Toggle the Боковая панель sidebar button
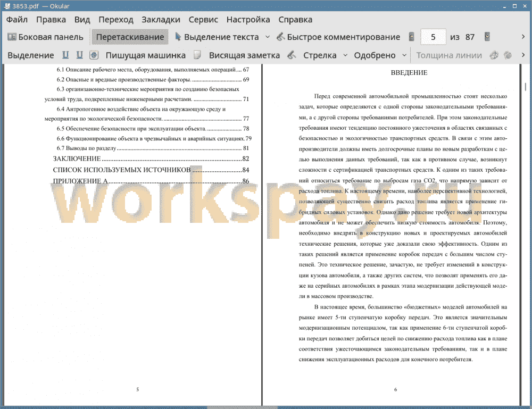Screen dimensions: 532x409 (x=46, y=37)
